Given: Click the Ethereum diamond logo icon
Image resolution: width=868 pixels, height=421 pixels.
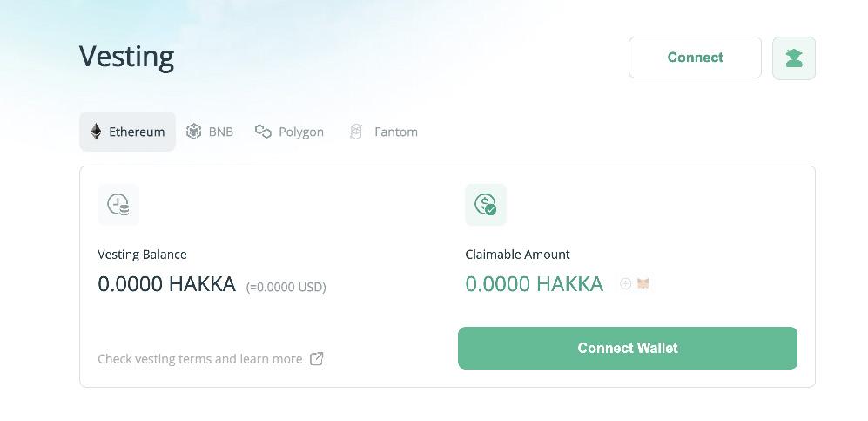Looking at the screenshot, I should tap(96, 132).
